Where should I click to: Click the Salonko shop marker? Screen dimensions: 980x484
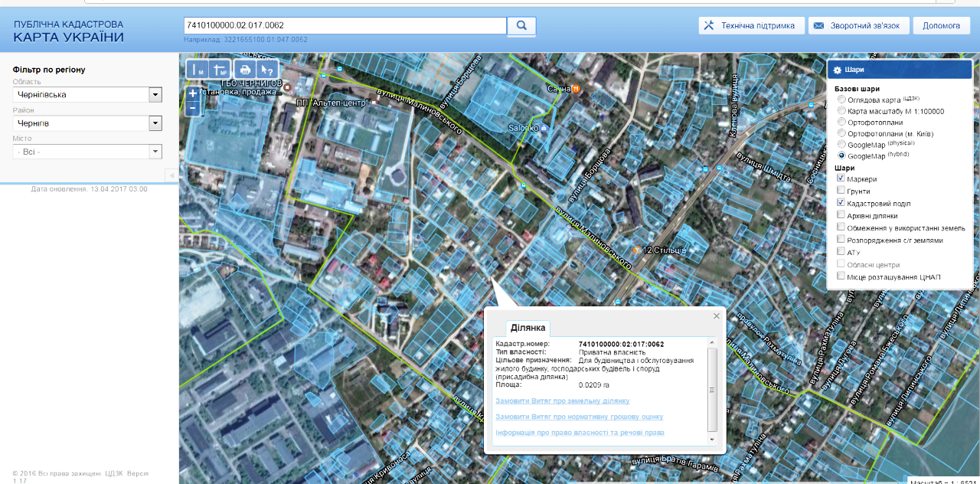pos(544,128)
